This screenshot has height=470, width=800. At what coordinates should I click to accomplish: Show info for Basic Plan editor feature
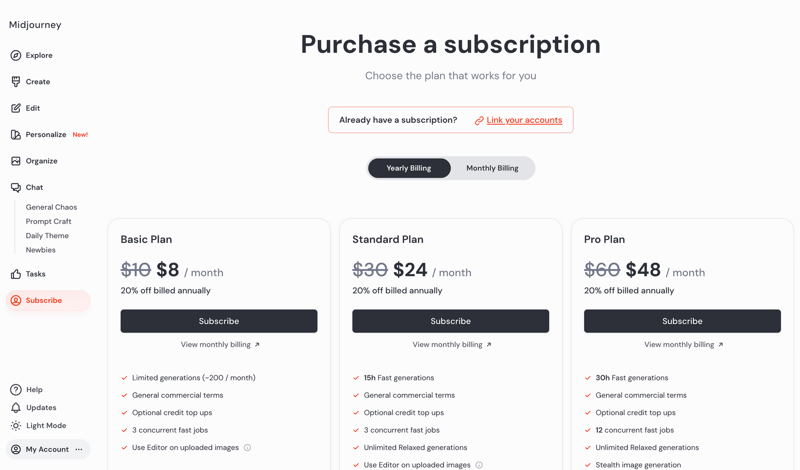(248, 448)
